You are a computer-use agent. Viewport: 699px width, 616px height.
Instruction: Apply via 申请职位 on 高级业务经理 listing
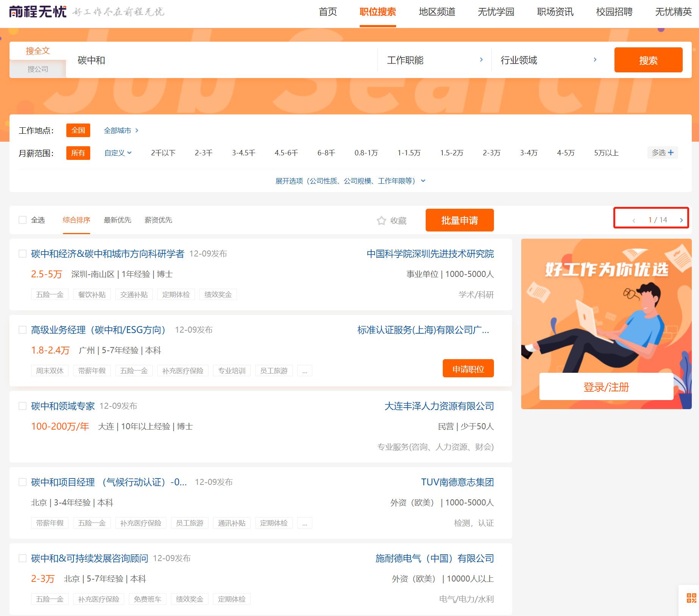(468, 368)
